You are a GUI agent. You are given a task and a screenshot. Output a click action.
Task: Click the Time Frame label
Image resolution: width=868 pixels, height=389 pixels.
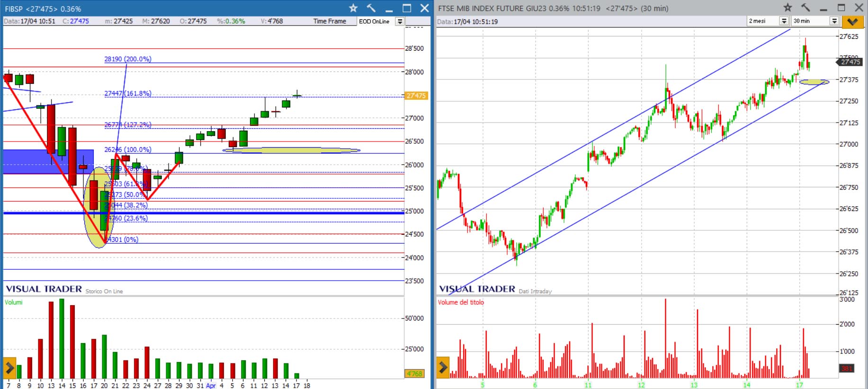[x=330, y=21]
